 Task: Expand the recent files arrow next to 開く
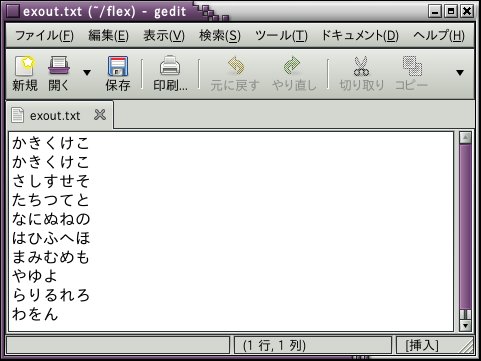point(87,72)
